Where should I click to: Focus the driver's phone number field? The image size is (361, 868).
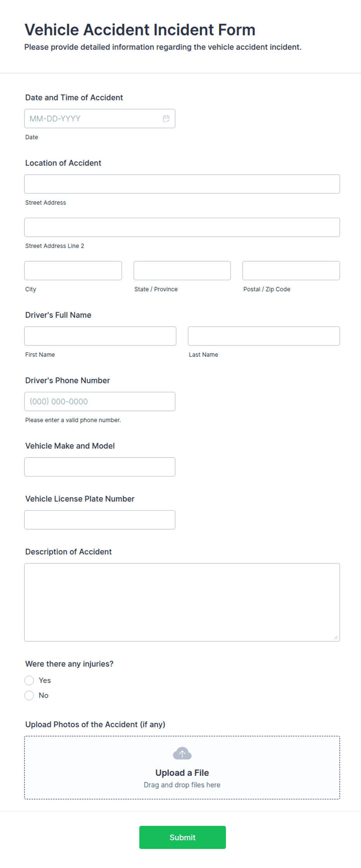coord(100,402)
